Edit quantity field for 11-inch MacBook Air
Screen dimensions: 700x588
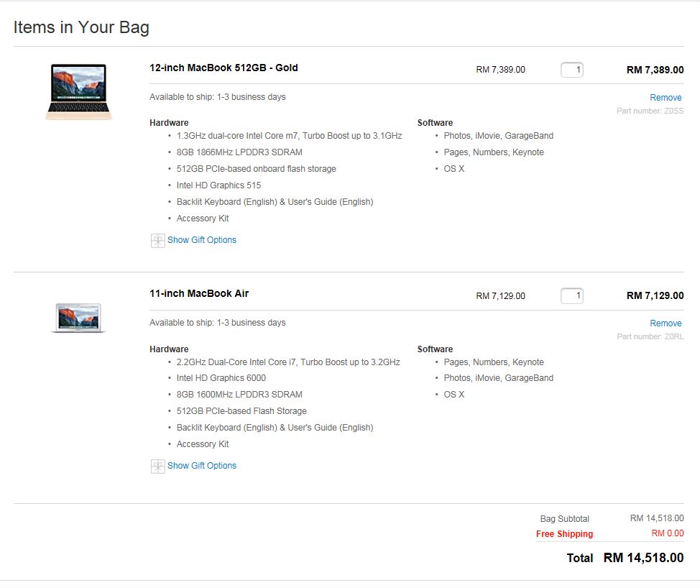[x=572, y=295]
